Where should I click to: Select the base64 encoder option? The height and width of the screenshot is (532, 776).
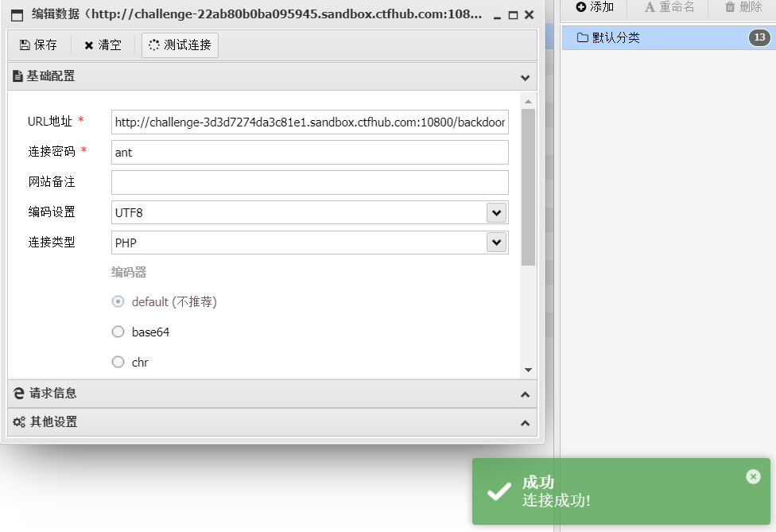[x=118, y=332]
